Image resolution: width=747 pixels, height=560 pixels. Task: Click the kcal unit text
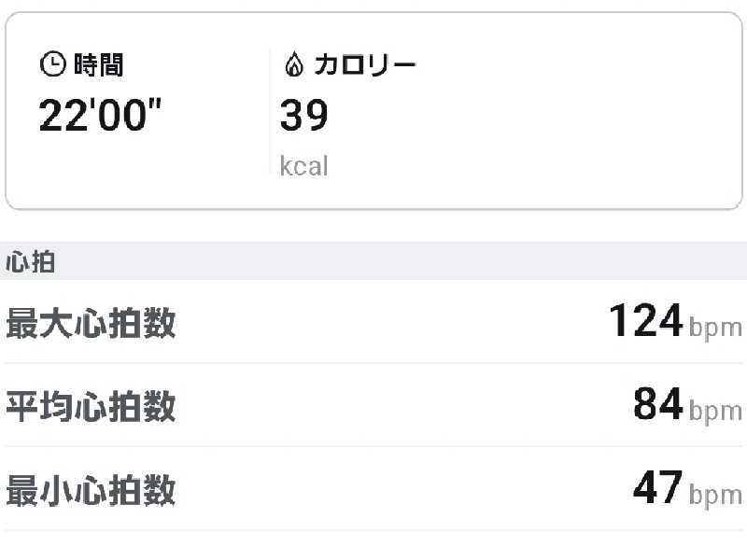pyautogui.click(x=304, y=166)
